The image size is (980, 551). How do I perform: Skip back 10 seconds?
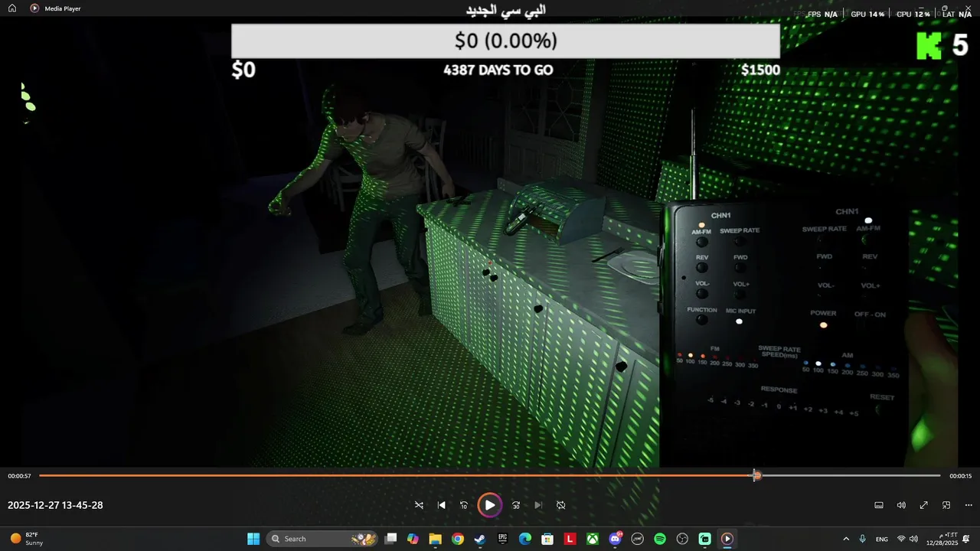tap(463, 505)
